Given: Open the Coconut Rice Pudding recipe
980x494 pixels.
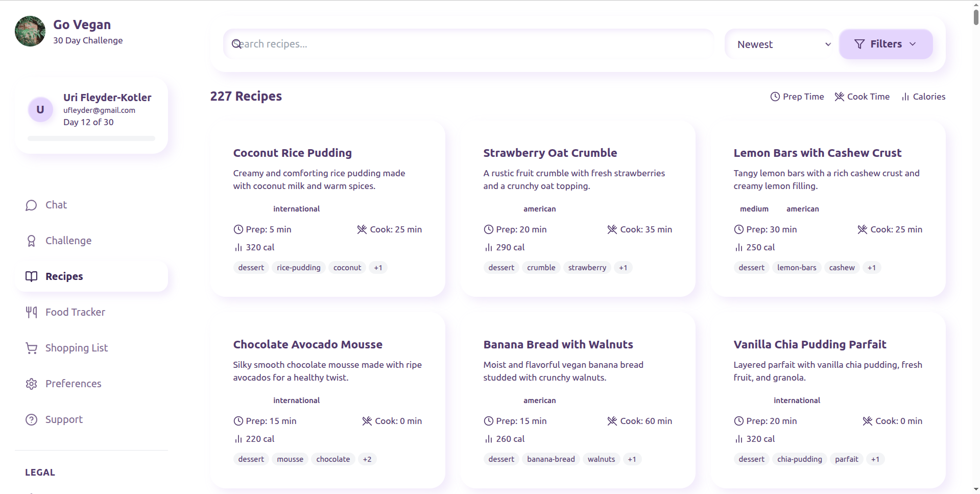Looking at the screenshot, I should 292,153.
